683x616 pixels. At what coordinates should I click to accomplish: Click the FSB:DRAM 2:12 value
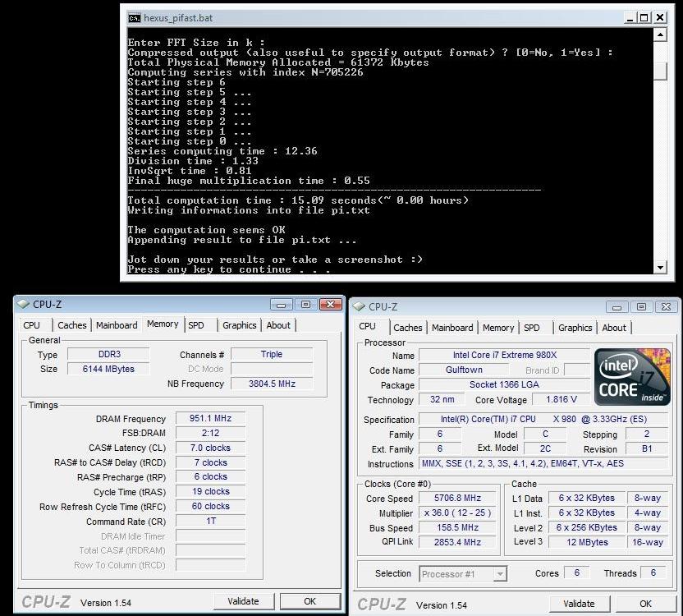(x=211, y=433)
